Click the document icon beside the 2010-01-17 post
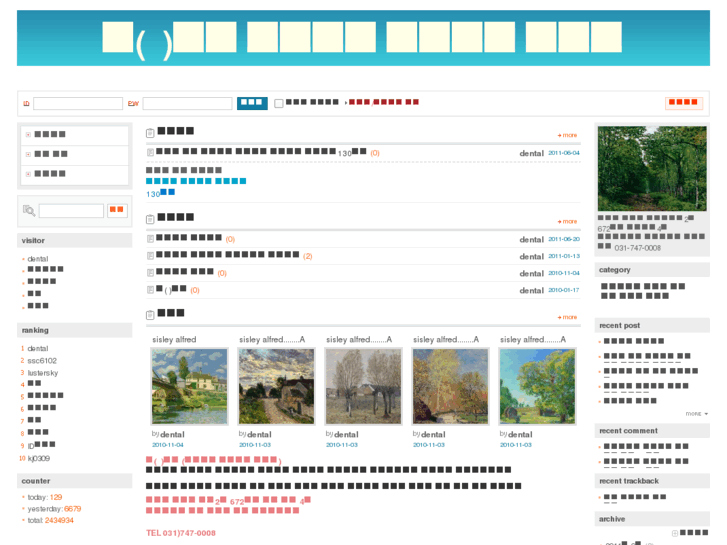The image size is (727, 545). click(151, 290)
